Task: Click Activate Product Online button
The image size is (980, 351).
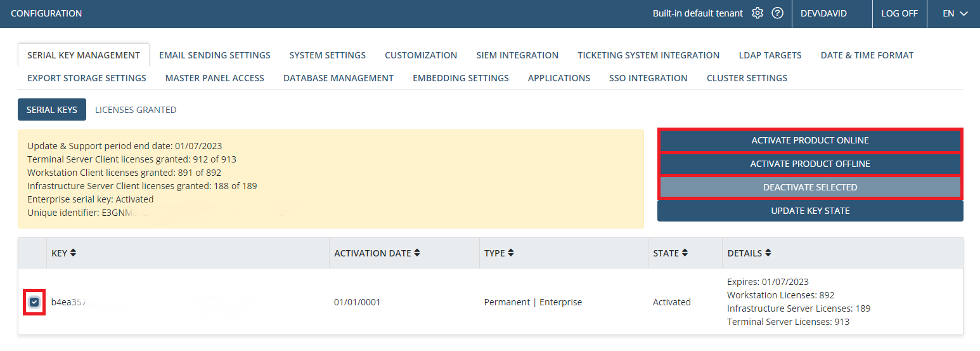Action: pos(810,140)
